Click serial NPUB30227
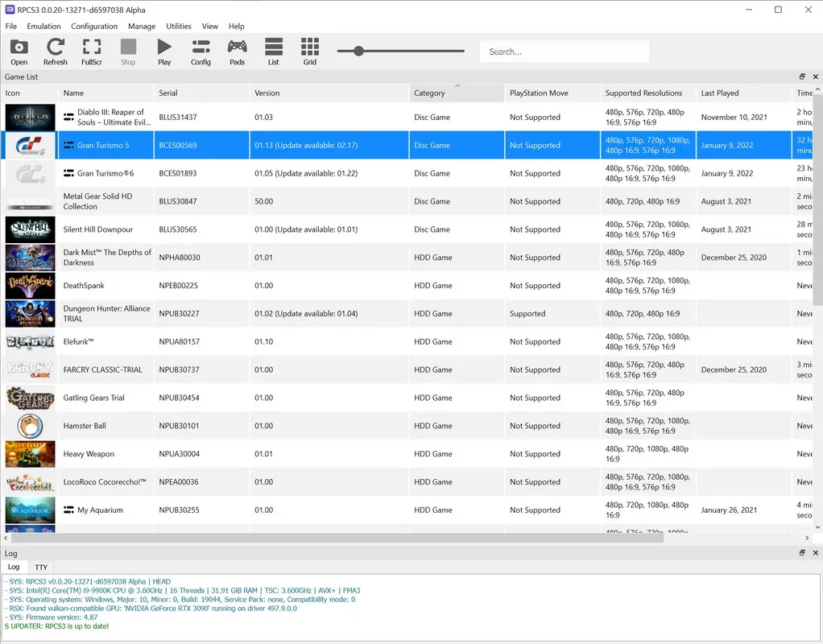Image resolution: width=823 pixels, height=644 pixels. coord(179,314)
